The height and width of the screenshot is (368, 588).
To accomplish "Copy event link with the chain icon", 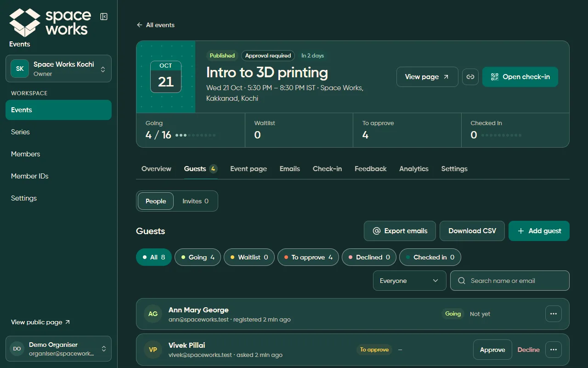I will [x=470, y=77].
